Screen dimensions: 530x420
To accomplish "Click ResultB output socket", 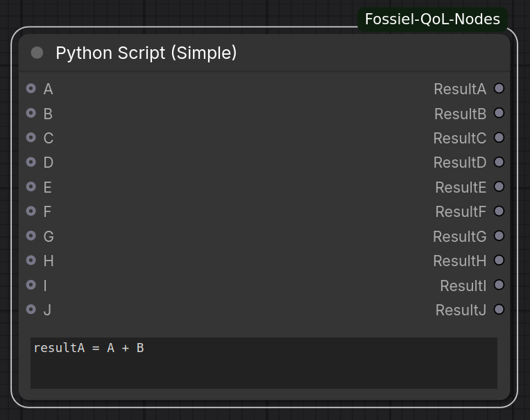I will click(499, 113).
